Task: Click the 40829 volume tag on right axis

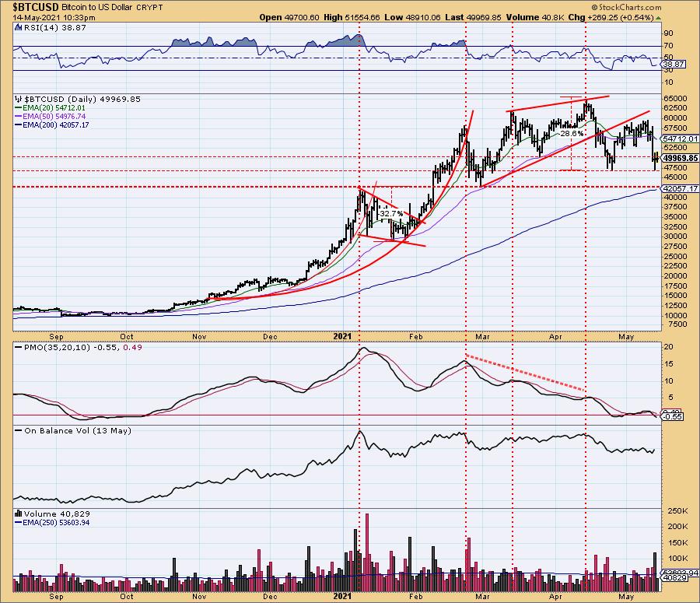Action: pos(674,577)
